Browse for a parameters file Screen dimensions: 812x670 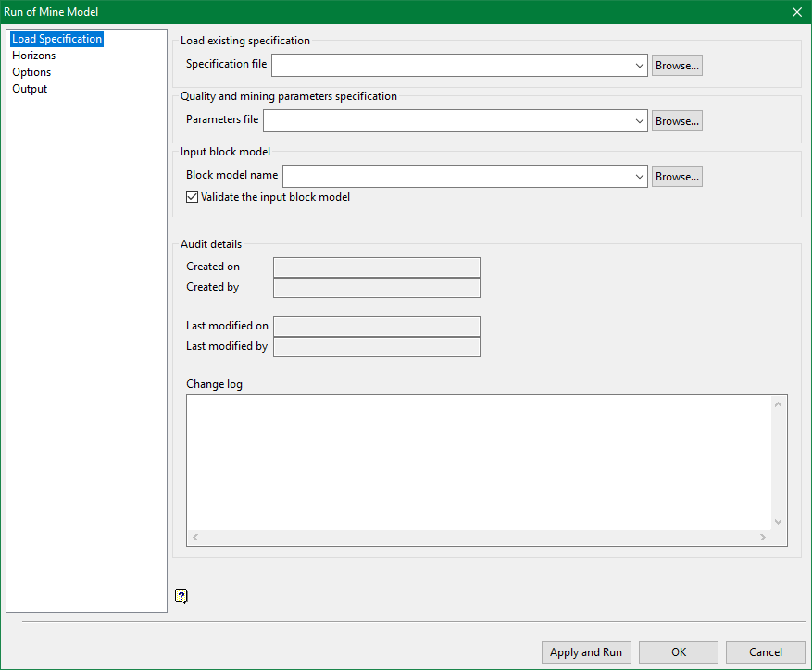(677, 121)
